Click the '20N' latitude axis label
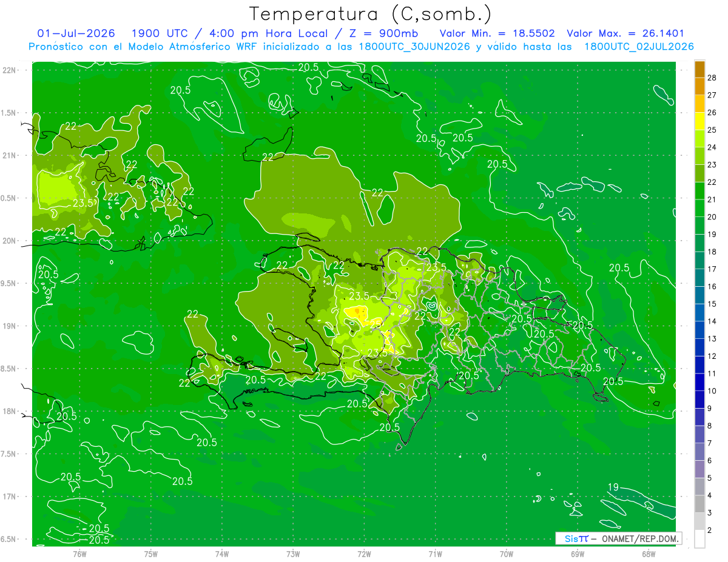The width and height of the screenshot is (728, 562). pos(9,241)
